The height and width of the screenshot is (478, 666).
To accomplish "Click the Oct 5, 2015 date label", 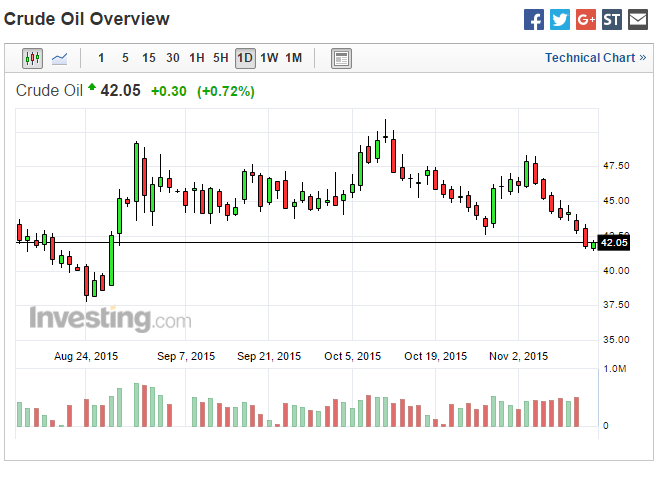I will [353, 356].
